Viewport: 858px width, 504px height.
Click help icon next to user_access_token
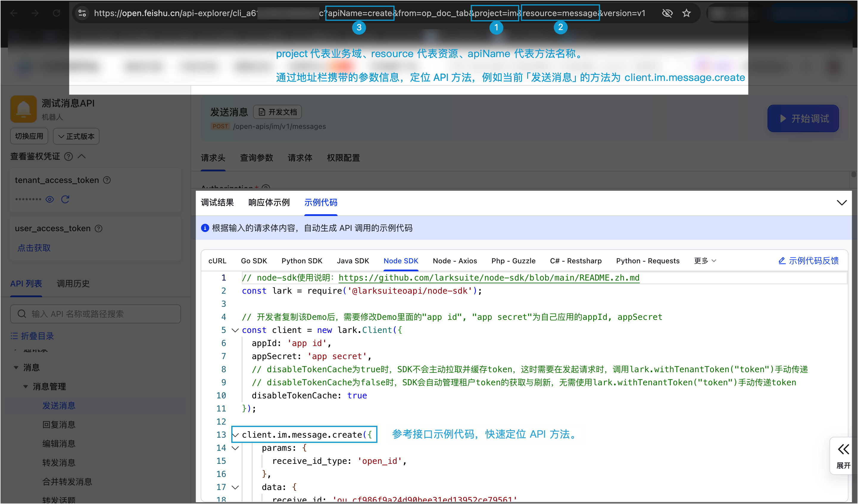tap(99, 228)
